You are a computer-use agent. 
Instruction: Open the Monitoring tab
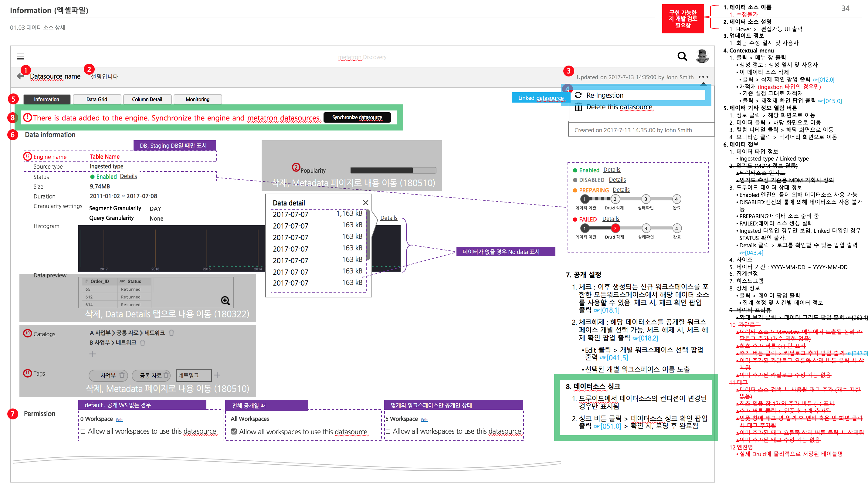pyautogui.click(x=198, y=100)
